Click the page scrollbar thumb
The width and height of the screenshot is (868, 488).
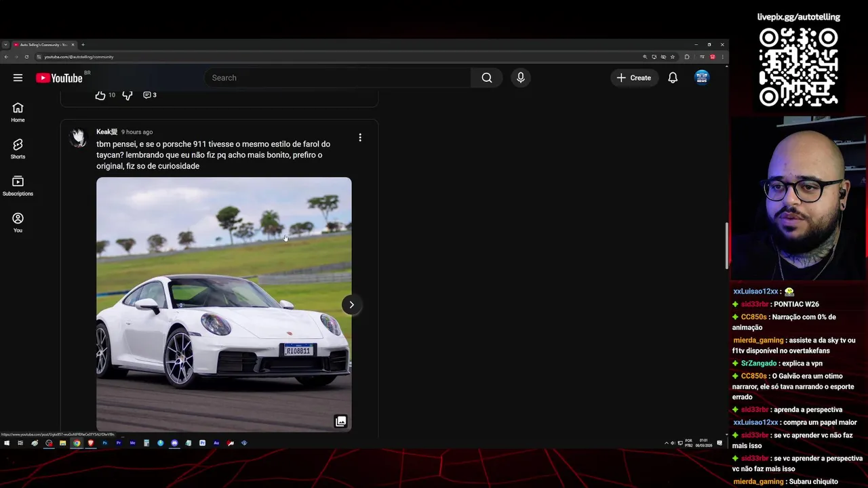point(727,245)
